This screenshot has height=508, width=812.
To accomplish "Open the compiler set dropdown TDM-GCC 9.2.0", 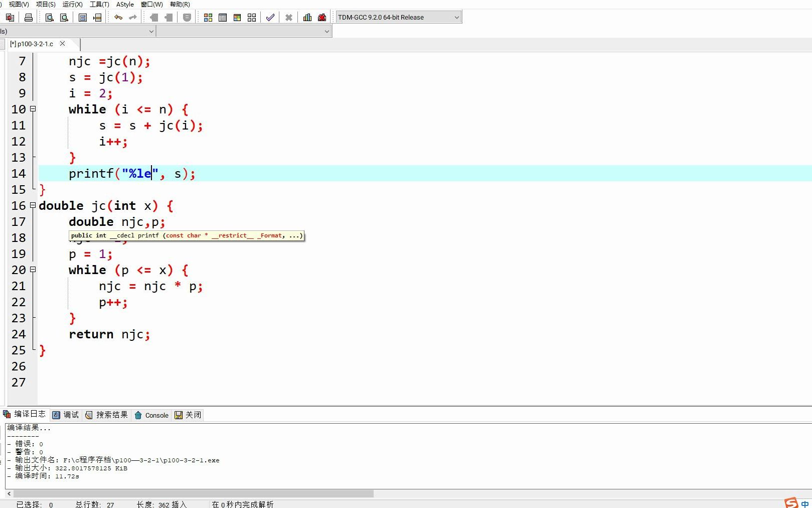I will point(399,17).
